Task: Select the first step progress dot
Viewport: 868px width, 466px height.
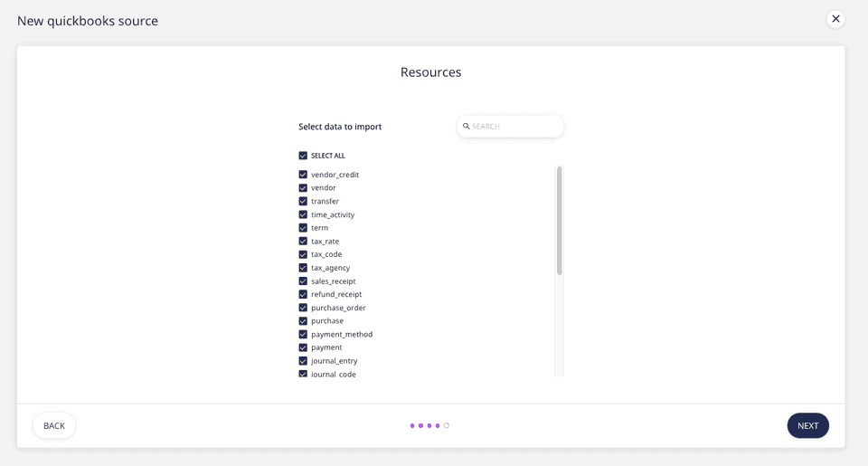Action: (x=412, y=425)
